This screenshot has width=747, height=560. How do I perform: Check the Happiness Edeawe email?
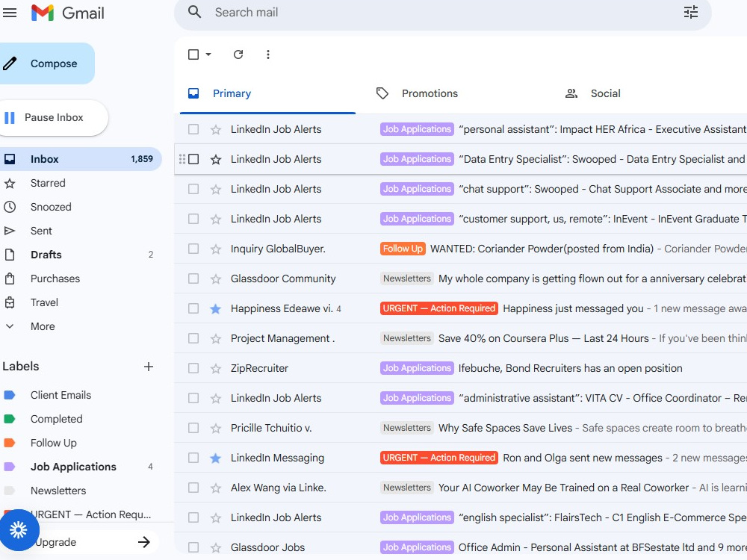pos(193,308)
